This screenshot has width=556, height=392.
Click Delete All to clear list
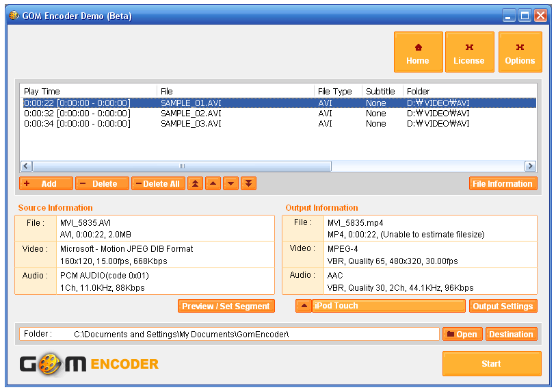point(158,184)
